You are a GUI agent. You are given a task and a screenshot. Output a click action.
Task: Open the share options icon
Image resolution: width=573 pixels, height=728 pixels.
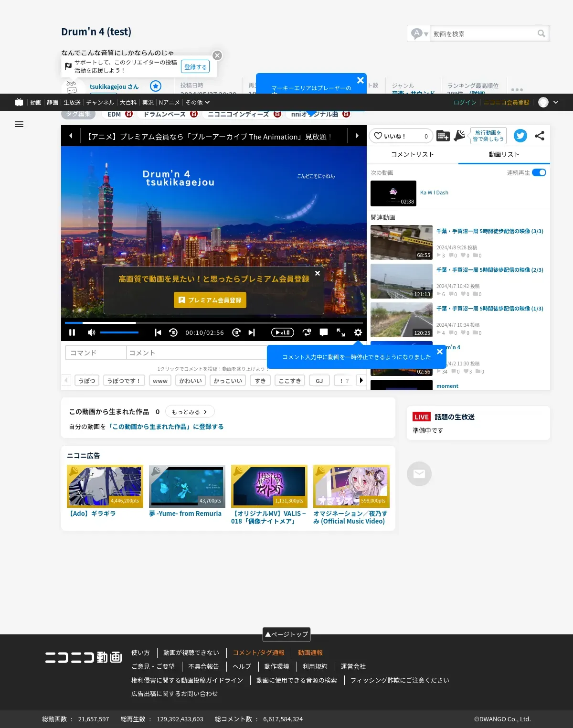pyautogui.click(x=540, y=136)
